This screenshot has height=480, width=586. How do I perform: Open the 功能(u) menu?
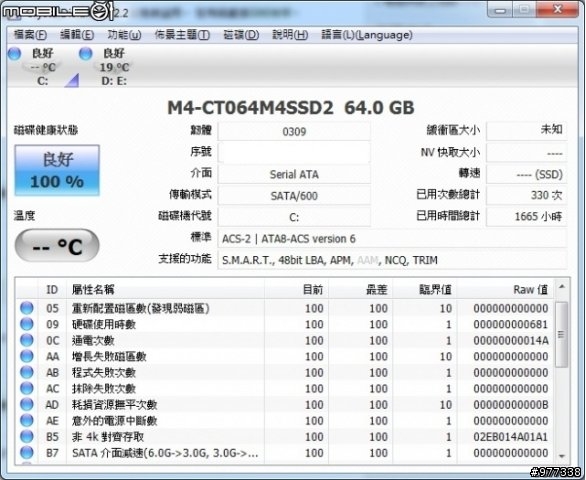(124, 35)
